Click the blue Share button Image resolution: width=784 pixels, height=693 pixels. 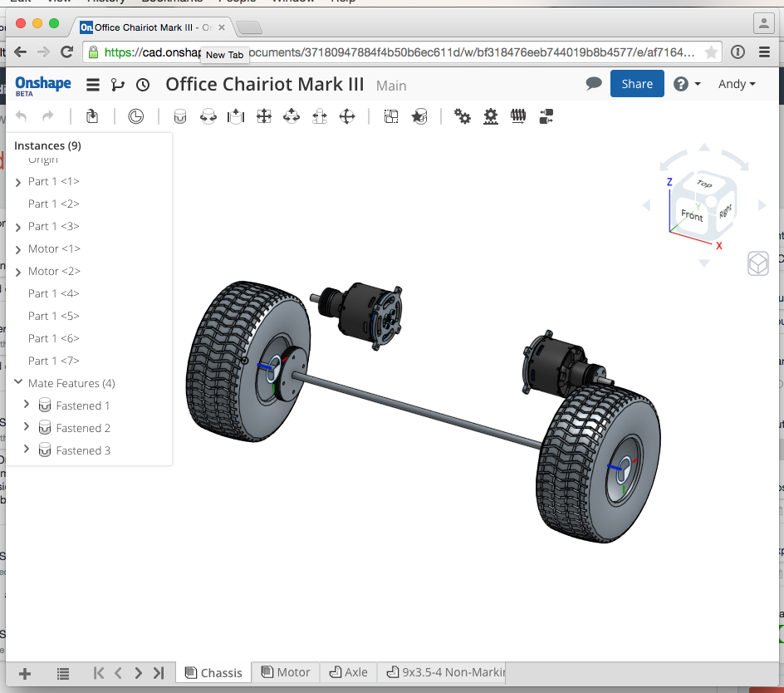point(637,84)
